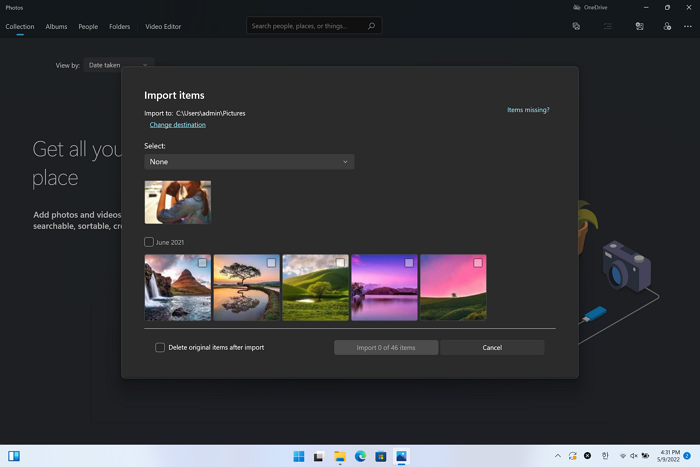Click the account sign-in icon
This screenshot has height=467, width=700.
point(667,26)
